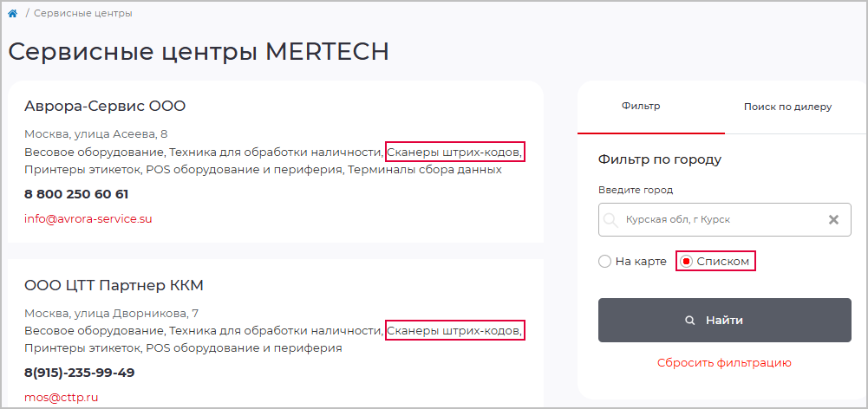The width and height of the screenshot is (868, 409).
Task: Select the «На карте» radio option
Action: click(x=604, y=261)
